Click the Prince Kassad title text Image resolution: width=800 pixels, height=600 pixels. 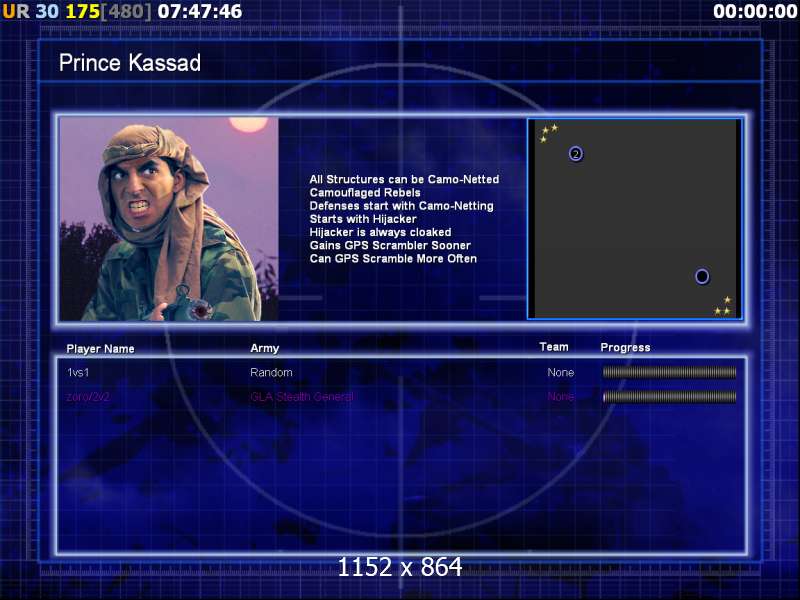pyautogui.click(x=130, y=63)
